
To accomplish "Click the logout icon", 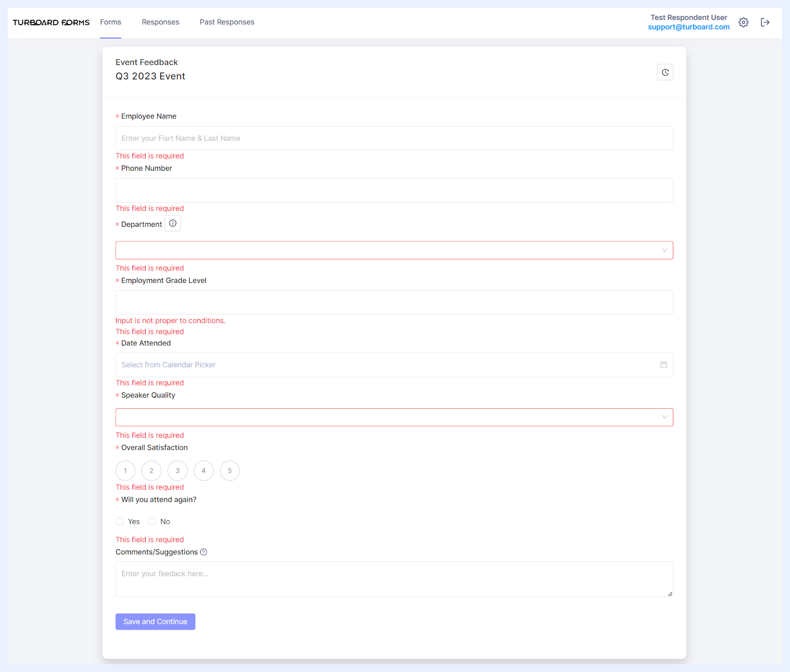I will pos(765,22).
